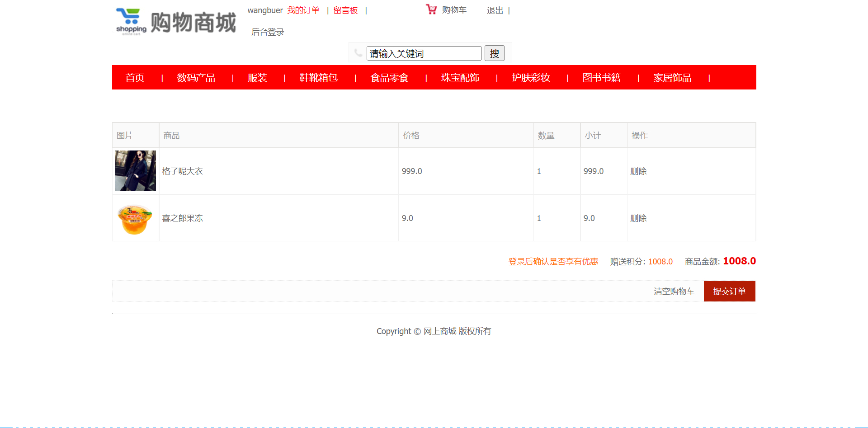Viewport: 868px width, 428px height.
Task: Click the 喜之郎果冻 product thumbnail
Action: point(135,218)
